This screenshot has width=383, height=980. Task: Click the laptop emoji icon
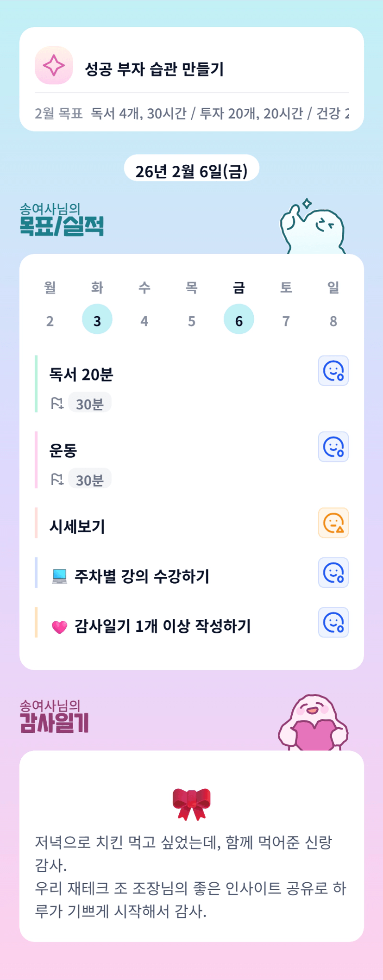coord(59,576)
